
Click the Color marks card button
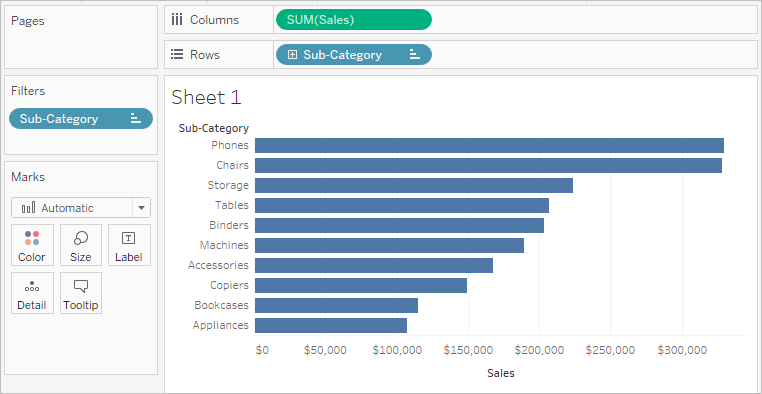[32, 245]
